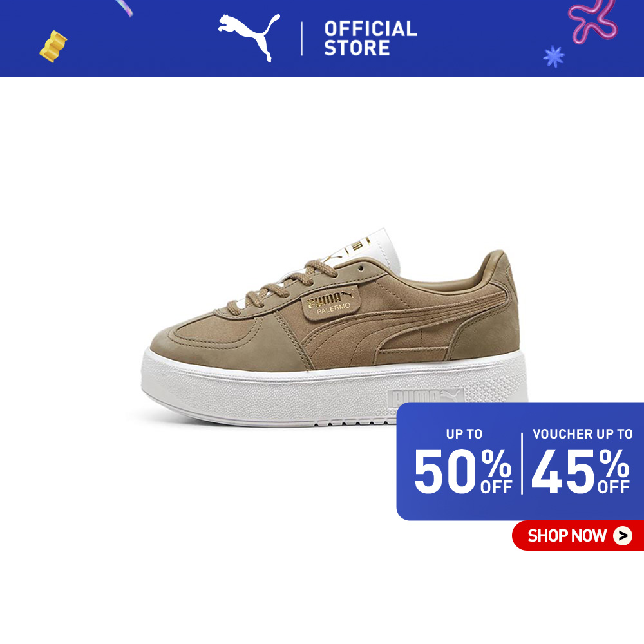
Task: Click the yellow wavy confetti decoration
Action: (x=53, y=46)
